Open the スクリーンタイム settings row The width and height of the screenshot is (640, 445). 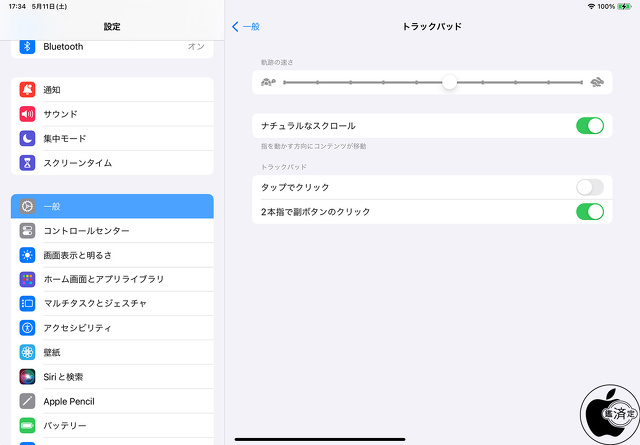click(x=112, y=163)
